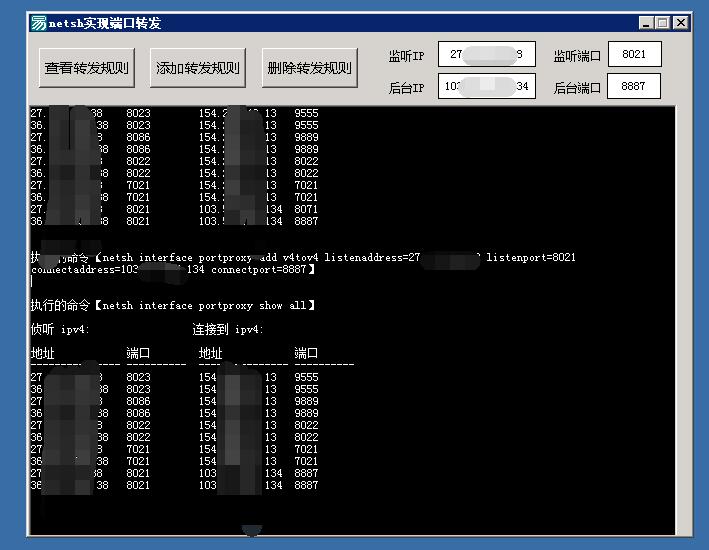Click the 监听端口 label
Screen dimensions: 709x550
pyautogui.click(x=577, y=56)
